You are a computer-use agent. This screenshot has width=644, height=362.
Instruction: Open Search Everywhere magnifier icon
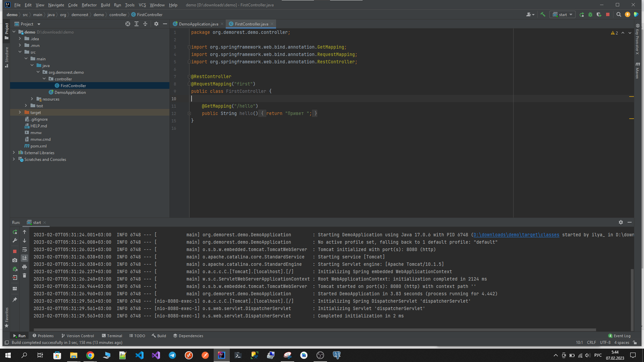619,14
